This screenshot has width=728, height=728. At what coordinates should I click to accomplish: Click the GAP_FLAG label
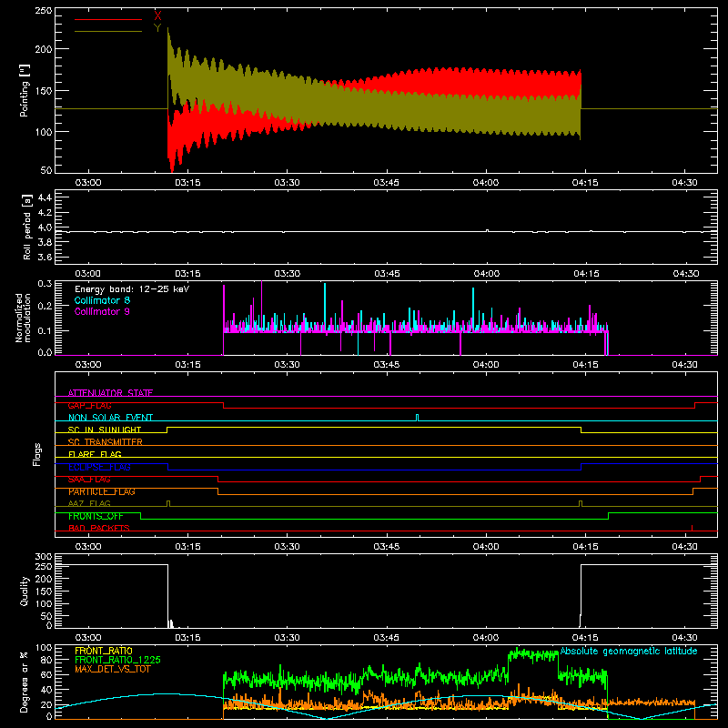89,405
